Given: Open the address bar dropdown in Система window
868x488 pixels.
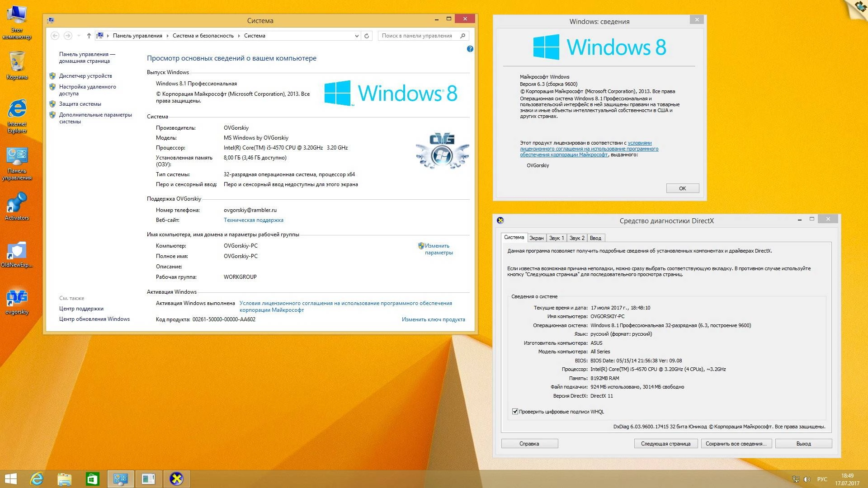Looking at the screenshot, I should (x=357, y=36).
